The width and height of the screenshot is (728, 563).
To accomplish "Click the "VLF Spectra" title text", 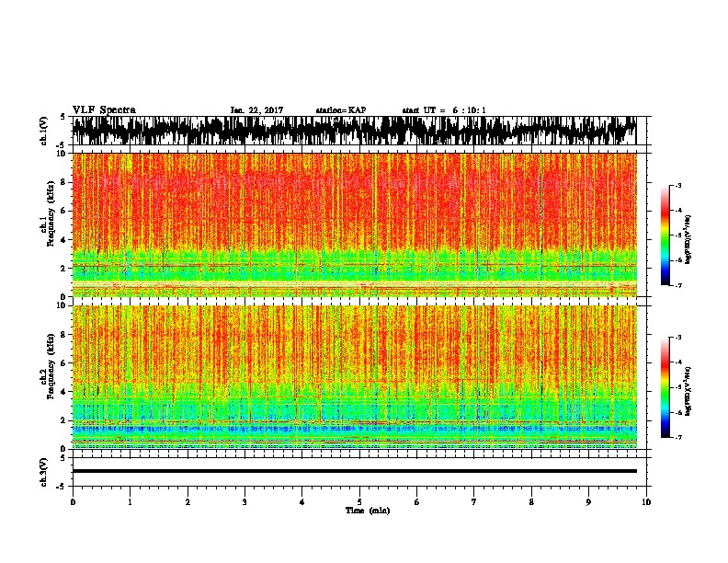I will (104, 109).
